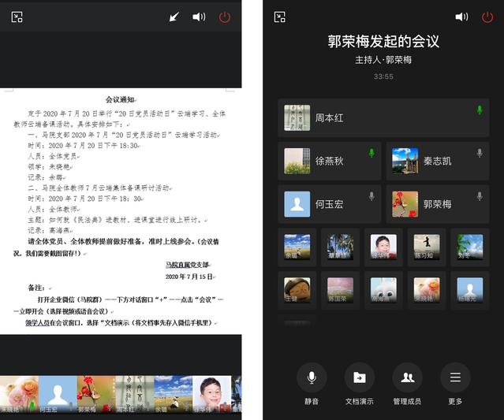504x420 pixels.
Task: Click the green microphone icon beside 徐燕秋
Action: click(371, 153)
